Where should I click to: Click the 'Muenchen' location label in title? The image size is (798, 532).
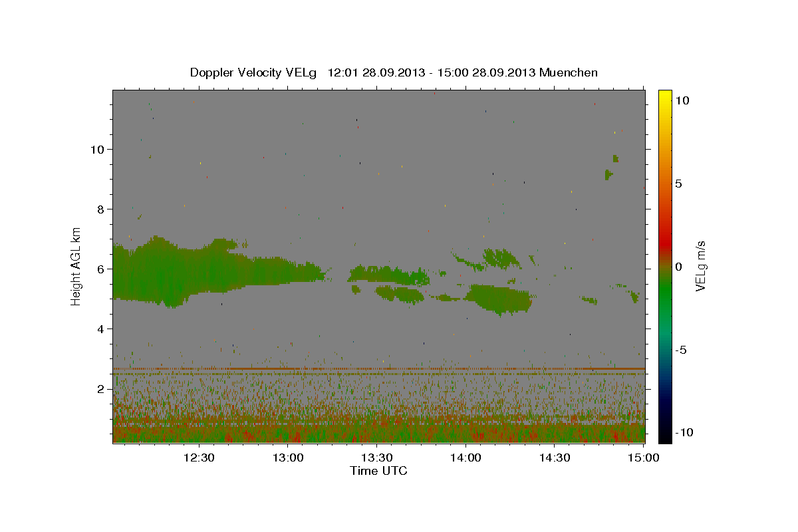pyautogui.click(x=569, y=72)
